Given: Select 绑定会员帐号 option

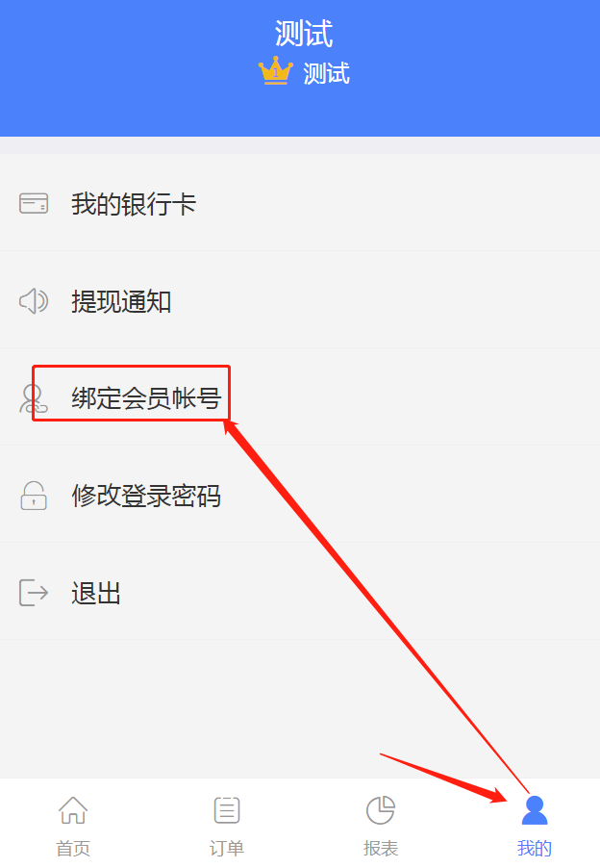Looking at the screenshot, I should coord(300,396).
